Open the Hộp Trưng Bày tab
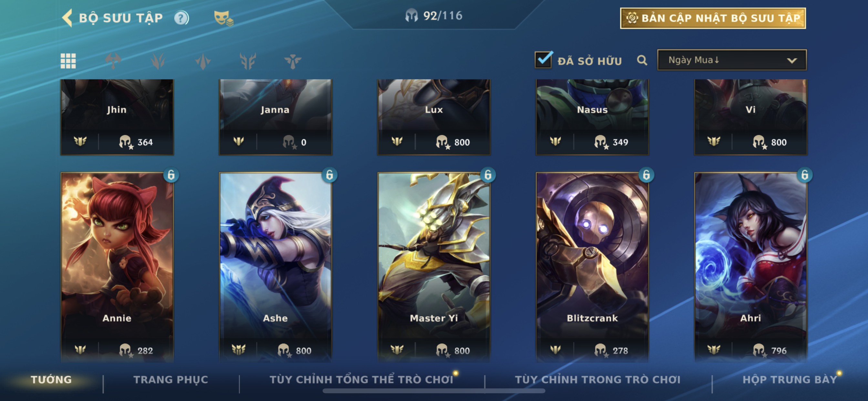868x401 pixels. 790,379
